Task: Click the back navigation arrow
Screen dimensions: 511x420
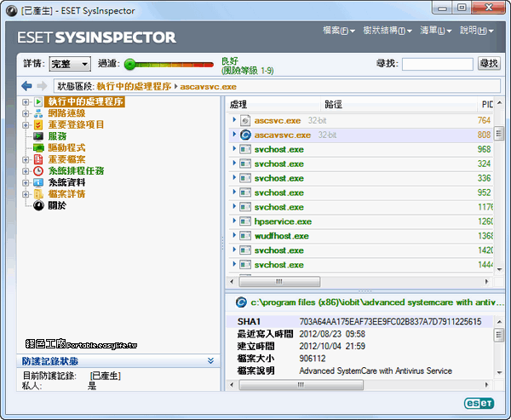Action: (x=26, y=86)
